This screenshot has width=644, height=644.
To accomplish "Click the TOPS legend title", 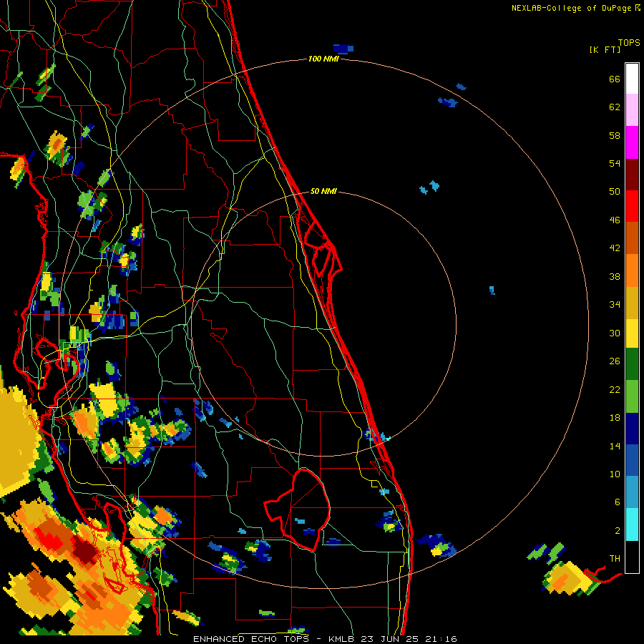I will tap(629, 43).
